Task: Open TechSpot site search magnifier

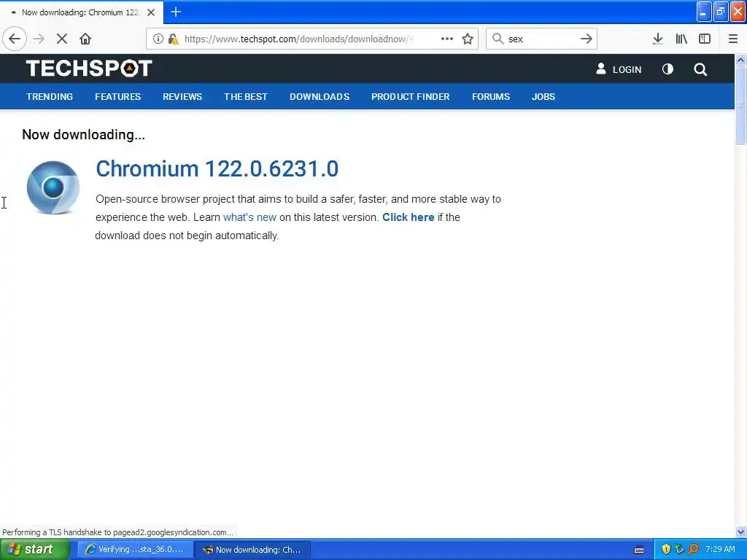Action: click(x=700, y=69)
